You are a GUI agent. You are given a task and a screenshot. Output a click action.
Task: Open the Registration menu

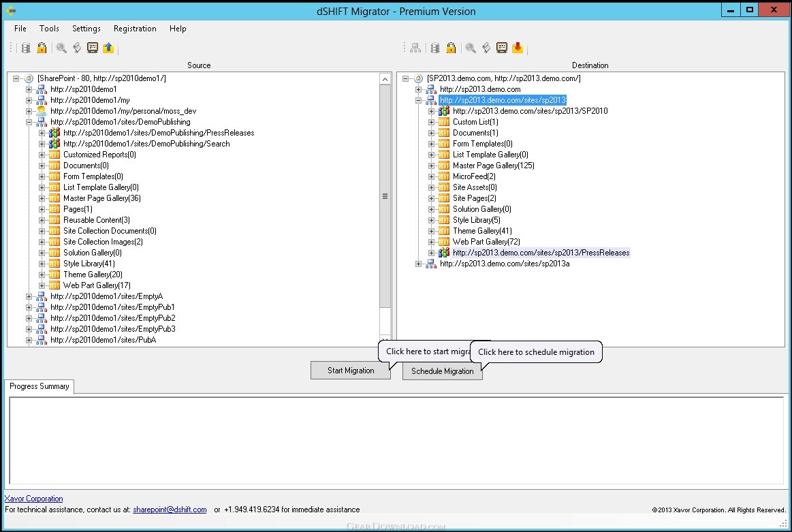[x=135, y=29]
